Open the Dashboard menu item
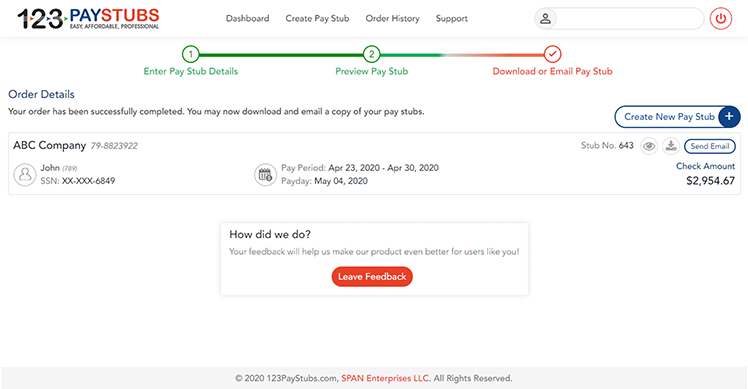Screen dimensions: 748x389 click(x=248, y=19)
